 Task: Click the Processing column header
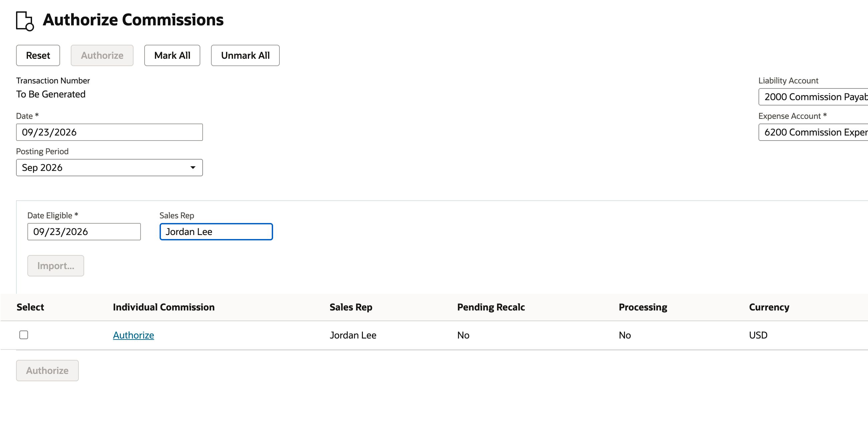click(643, 307)
